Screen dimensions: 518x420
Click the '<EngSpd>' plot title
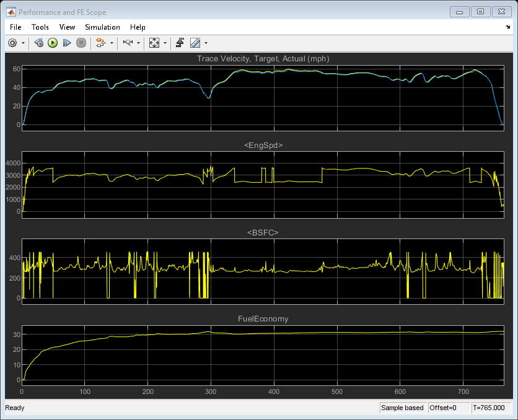coord(263,146)
